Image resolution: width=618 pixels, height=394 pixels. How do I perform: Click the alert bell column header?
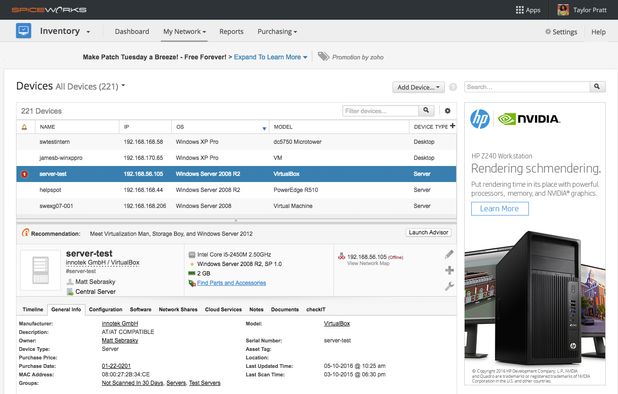pyautogui.click(x=24, y=127)
